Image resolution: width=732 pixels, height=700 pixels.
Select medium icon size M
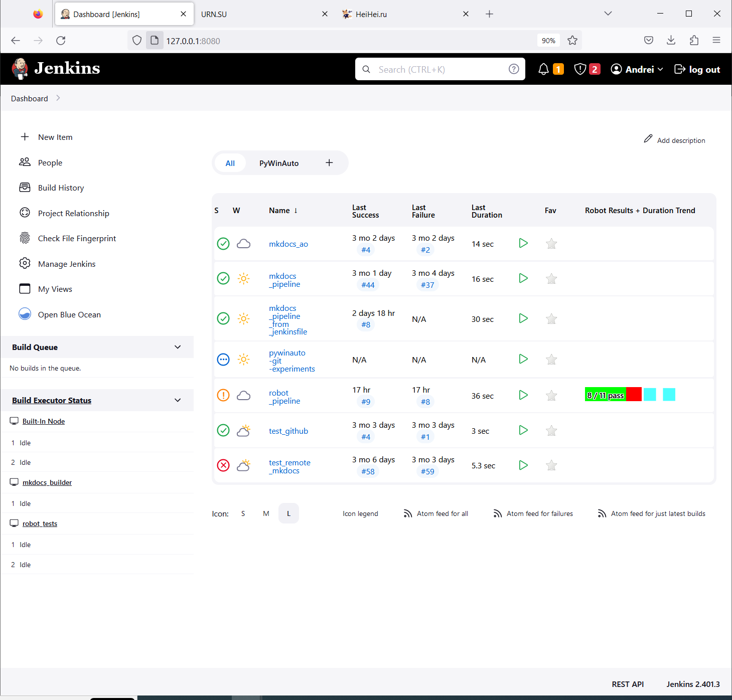tap(266, 513)
